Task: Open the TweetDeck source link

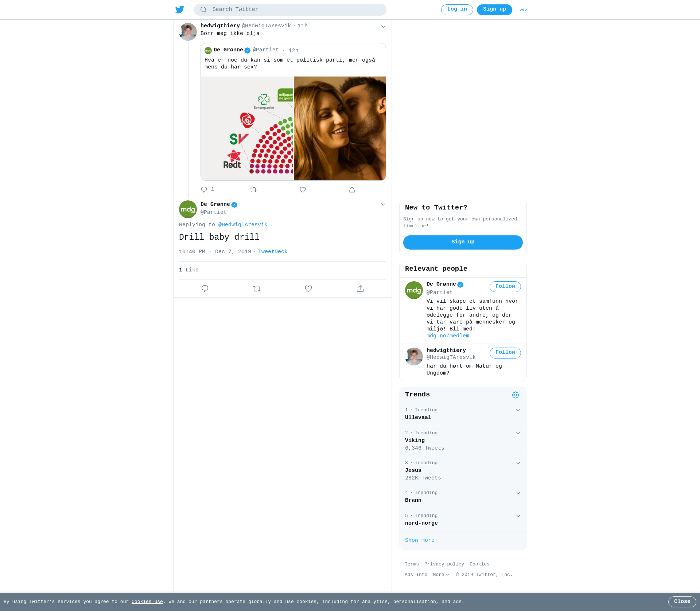Action: point(273,252)
